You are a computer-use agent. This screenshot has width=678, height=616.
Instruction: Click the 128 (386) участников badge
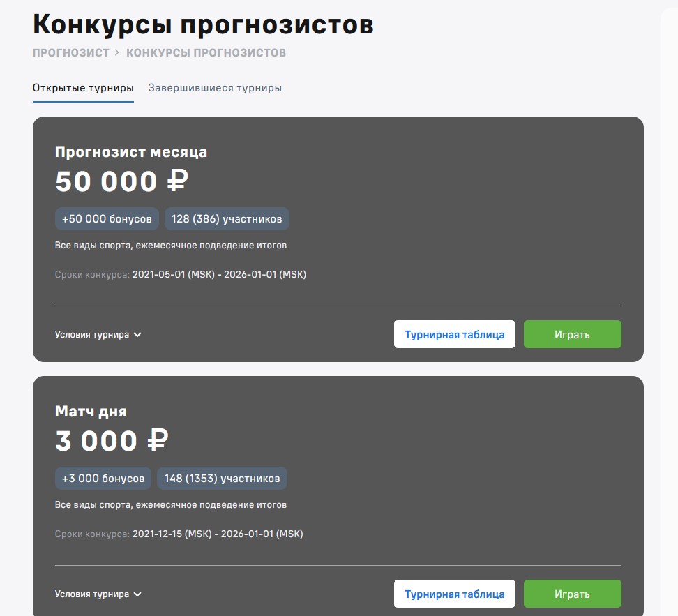[x=227, y=218]
